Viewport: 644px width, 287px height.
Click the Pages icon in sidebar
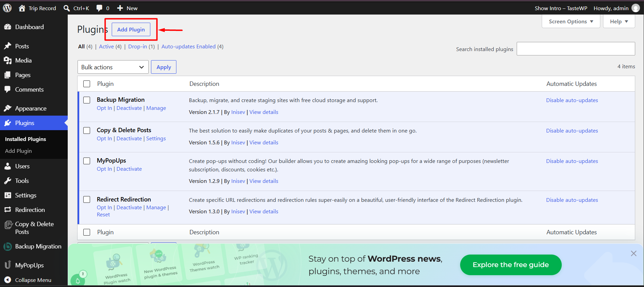7,75
